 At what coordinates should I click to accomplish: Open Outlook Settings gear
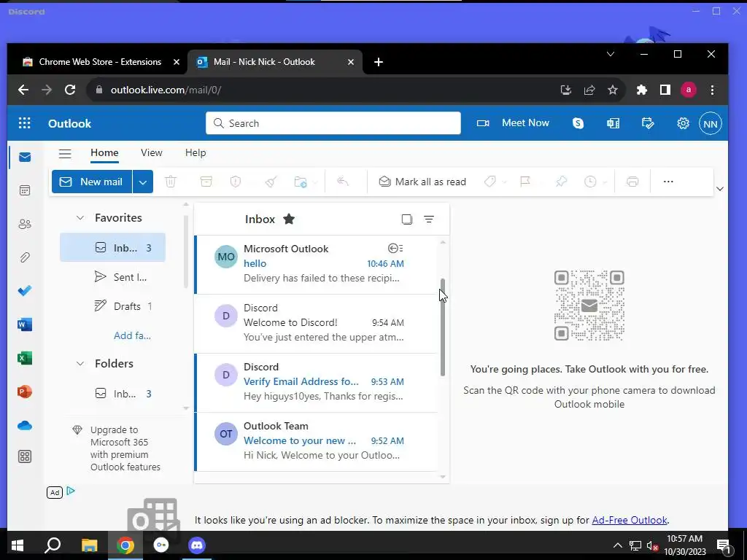click(683, 123)
